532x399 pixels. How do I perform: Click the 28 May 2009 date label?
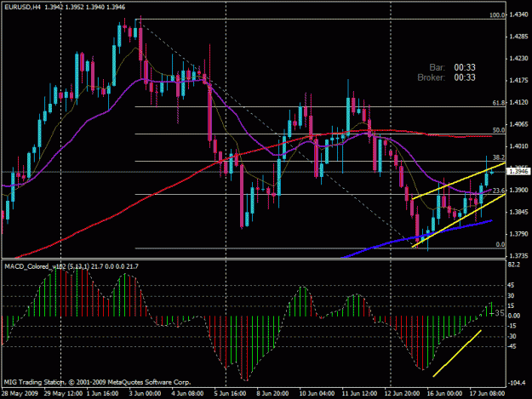click(20, 394)
